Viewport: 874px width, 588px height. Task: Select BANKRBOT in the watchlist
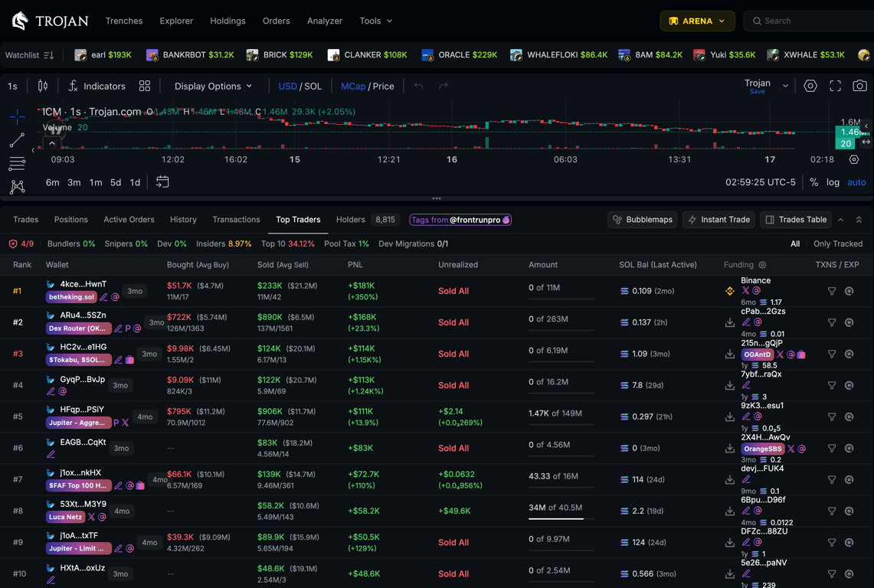tap(189, 54)
